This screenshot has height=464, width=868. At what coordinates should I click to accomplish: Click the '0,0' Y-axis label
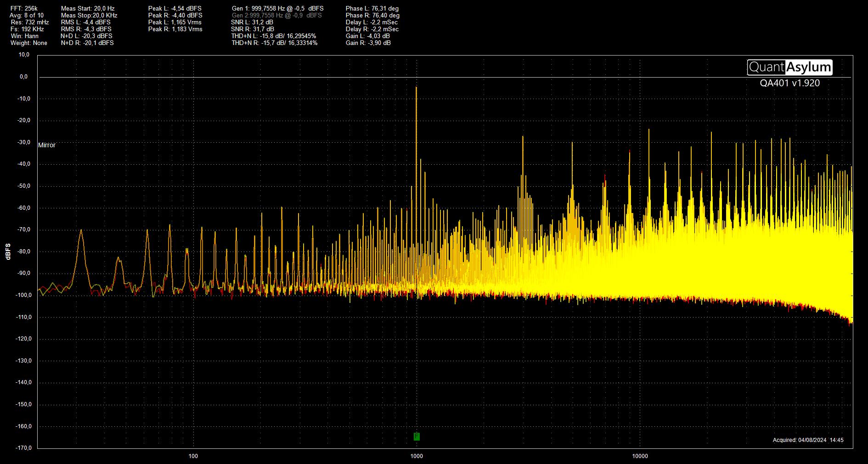[24, 77]
